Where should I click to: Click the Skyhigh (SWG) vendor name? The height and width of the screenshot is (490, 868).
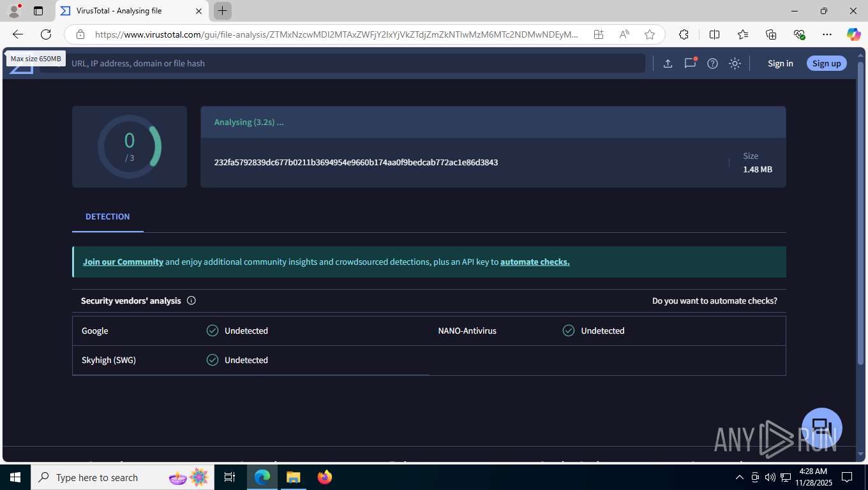pyautogui.click(x=108, y=360)
